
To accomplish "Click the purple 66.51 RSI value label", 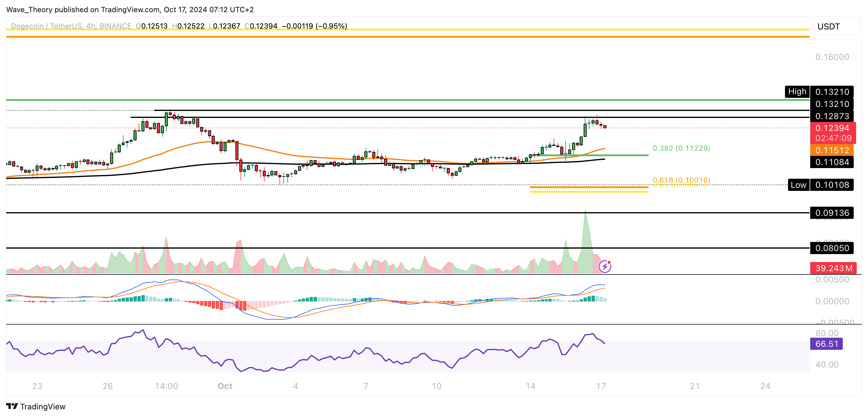I will [826, 343].
